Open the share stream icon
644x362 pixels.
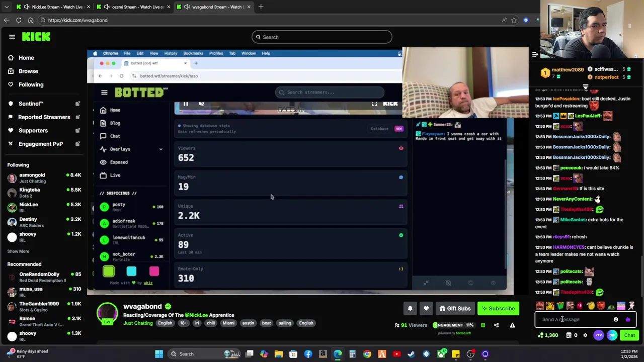click(x=496, y=325)
